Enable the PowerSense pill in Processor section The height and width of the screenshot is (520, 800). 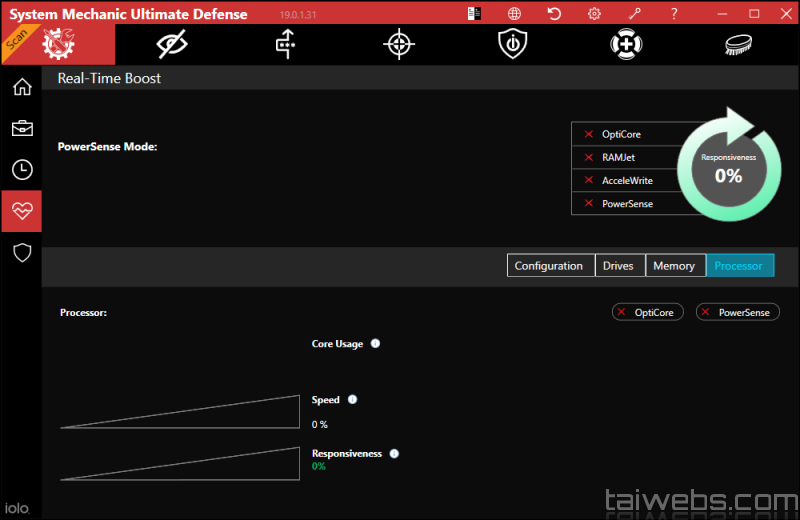click(x=737, y=312)
